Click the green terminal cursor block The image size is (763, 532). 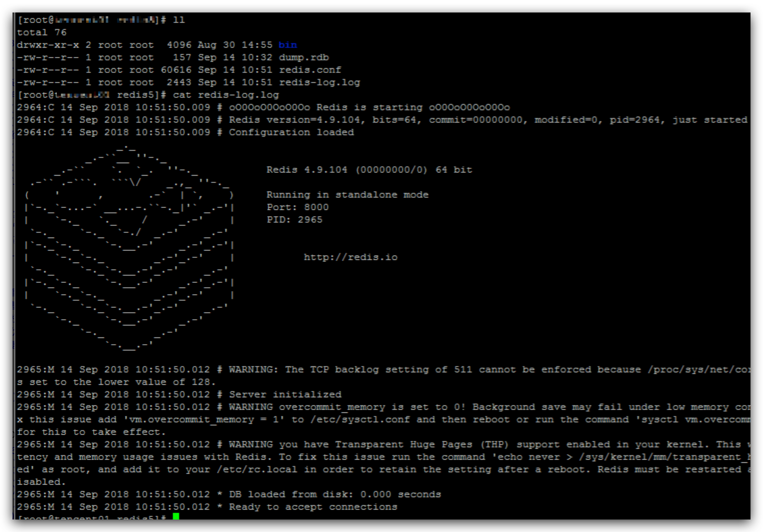176,516
